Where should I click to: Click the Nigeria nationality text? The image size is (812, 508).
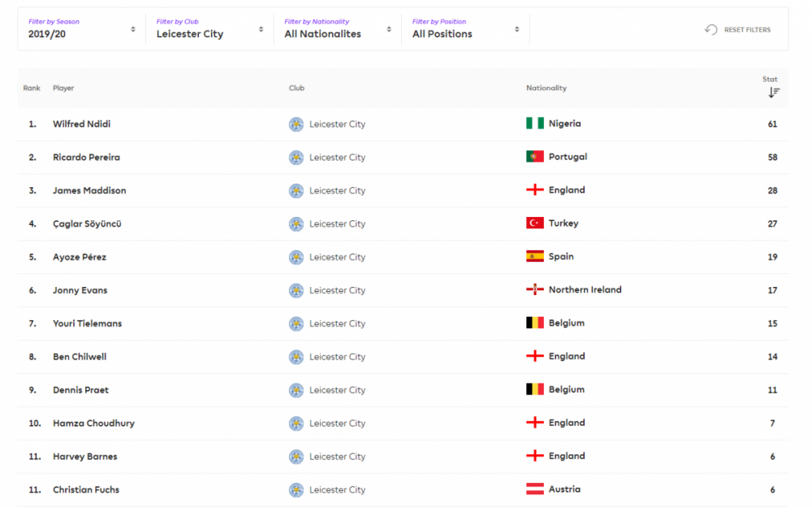565,124
